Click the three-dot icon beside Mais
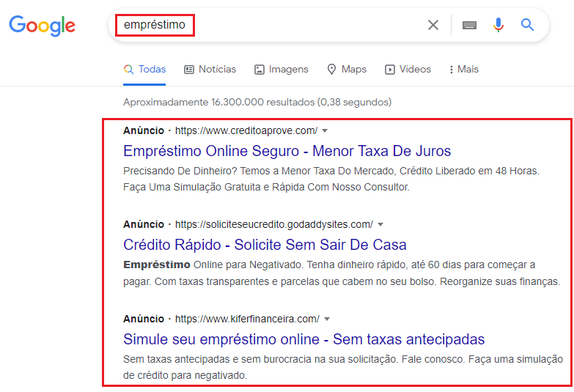574x392 pixels. (x=452, y=70)
